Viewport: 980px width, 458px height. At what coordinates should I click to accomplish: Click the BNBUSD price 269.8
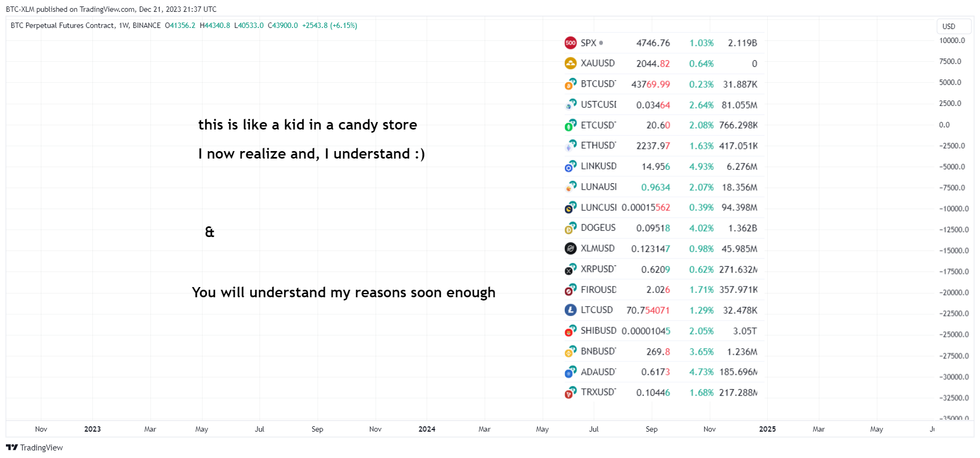[x=658, y=352]
